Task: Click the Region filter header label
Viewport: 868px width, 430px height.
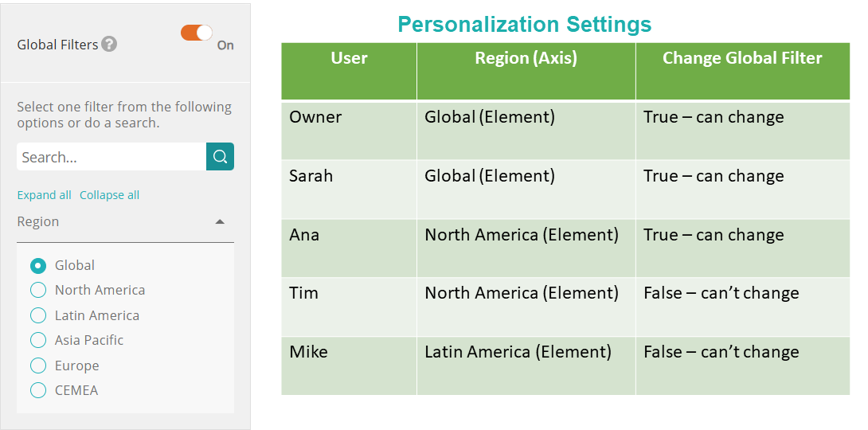Action: coord(38,221)
